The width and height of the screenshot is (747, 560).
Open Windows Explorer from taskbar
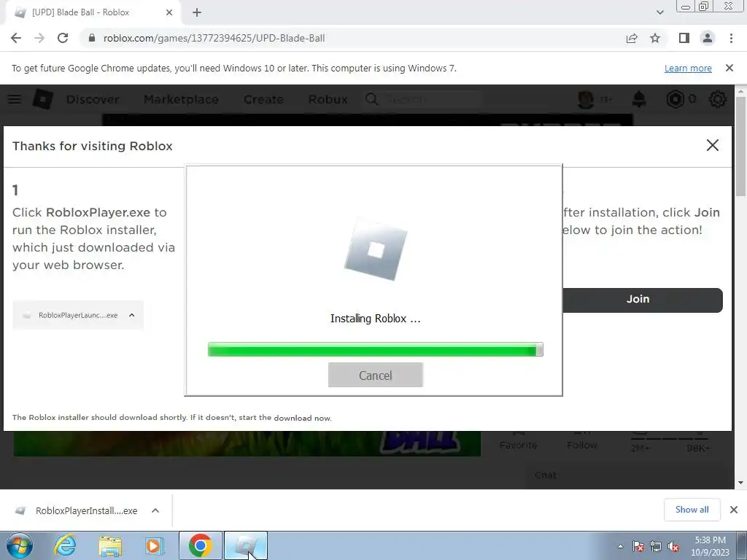(x=110, y=545)
